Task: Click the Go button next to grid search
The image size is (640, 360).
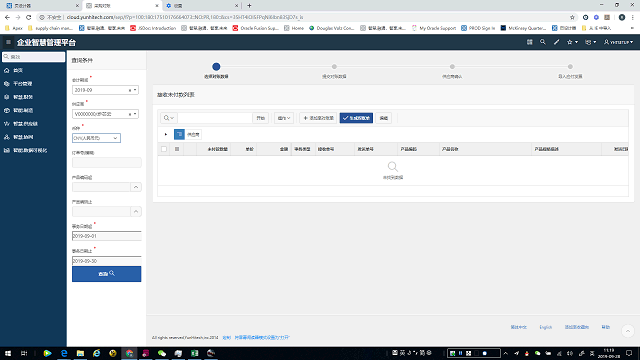Action: (260, 118)
